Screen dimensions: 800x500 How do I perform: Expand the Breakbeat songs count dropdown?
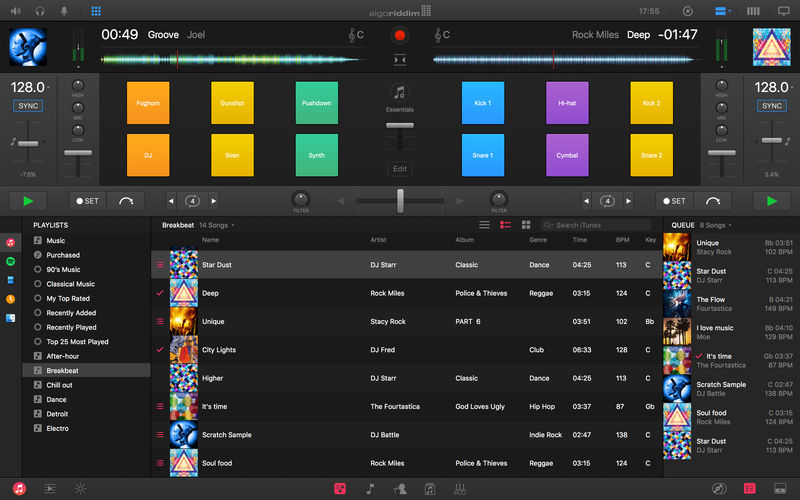pos(217,225)
